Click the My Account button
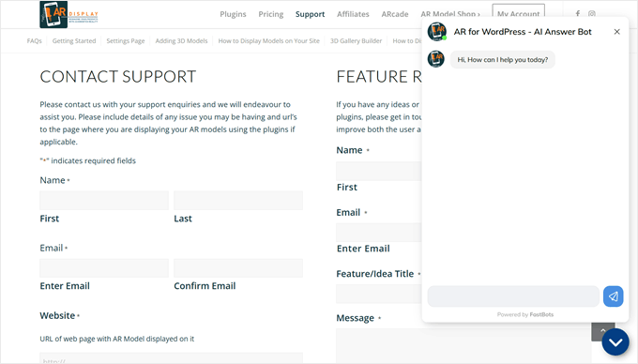Screen dimensions: 638x364 [518, 14]
